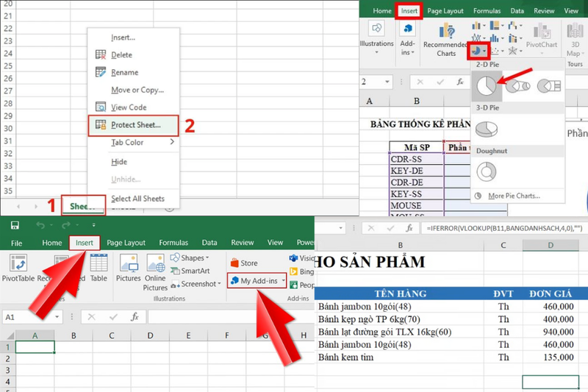588x392 pixels.
Task: Click Select All Sheets menu entry
Action: pyautogui.click(x=137, y=199)
